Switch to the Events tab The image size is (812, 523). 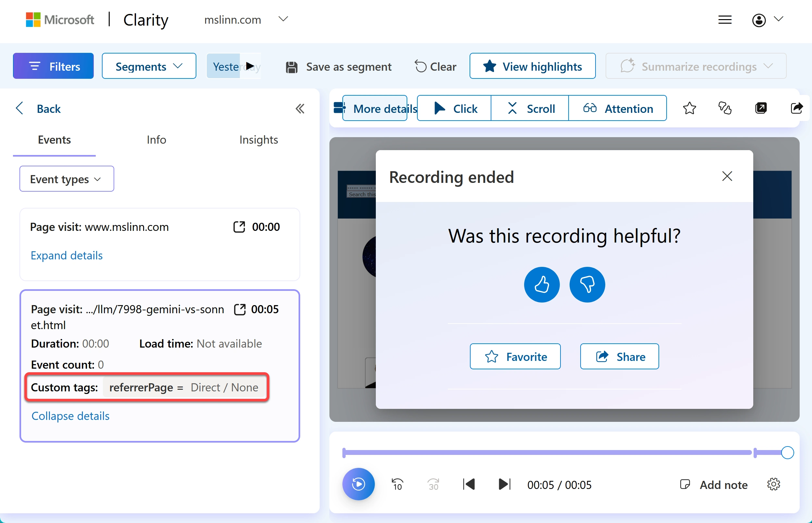55,140
